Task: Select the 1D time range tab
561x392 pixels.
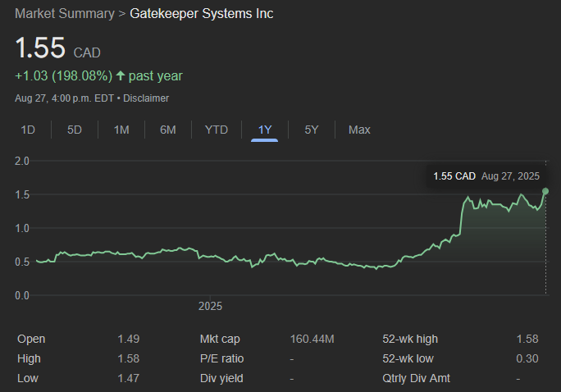Action: 28,130
